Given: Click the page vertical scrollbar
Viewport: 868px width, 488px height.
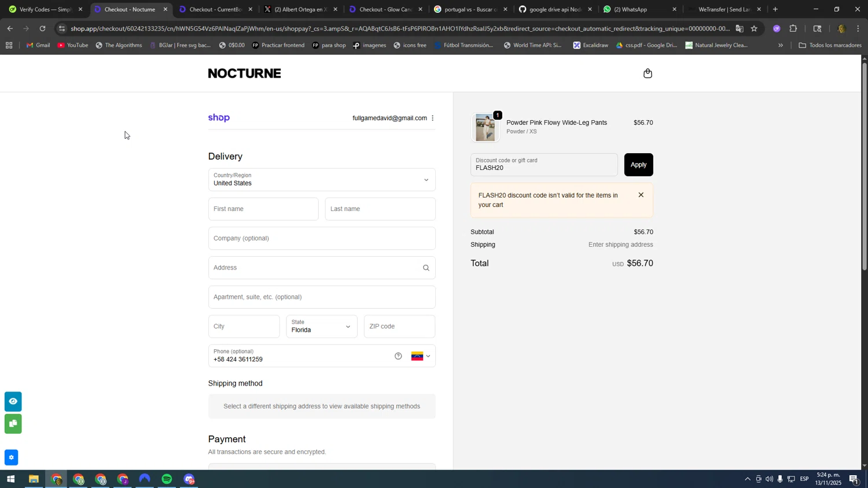Looking at the screenshot, I should (865, 167).
